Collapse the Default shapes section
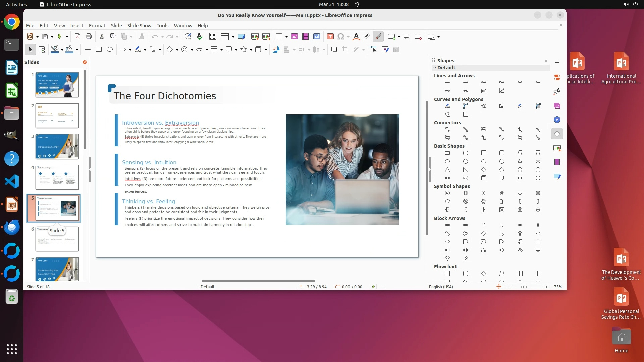Screen dimensions: 644x362 coord(435,68)
